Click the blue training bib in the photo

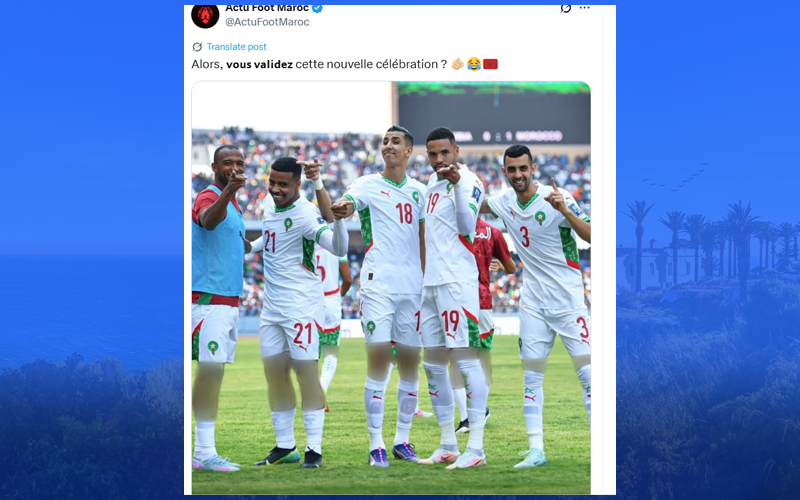coord(218,245)
